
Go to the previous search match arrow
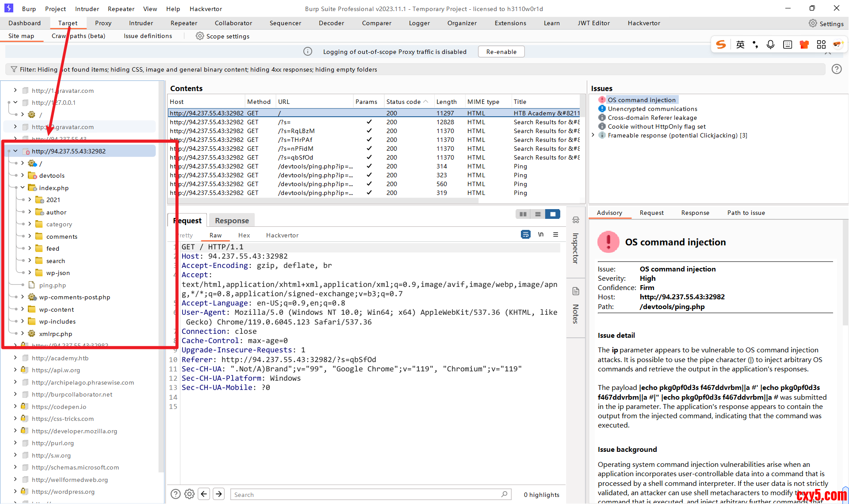[204, 494]
